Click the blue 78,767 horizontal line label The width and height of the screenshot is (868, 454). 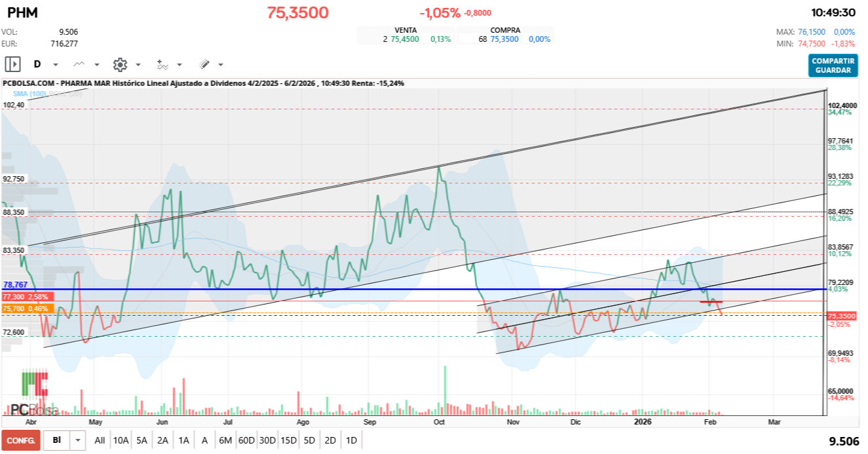pos(15,285)
